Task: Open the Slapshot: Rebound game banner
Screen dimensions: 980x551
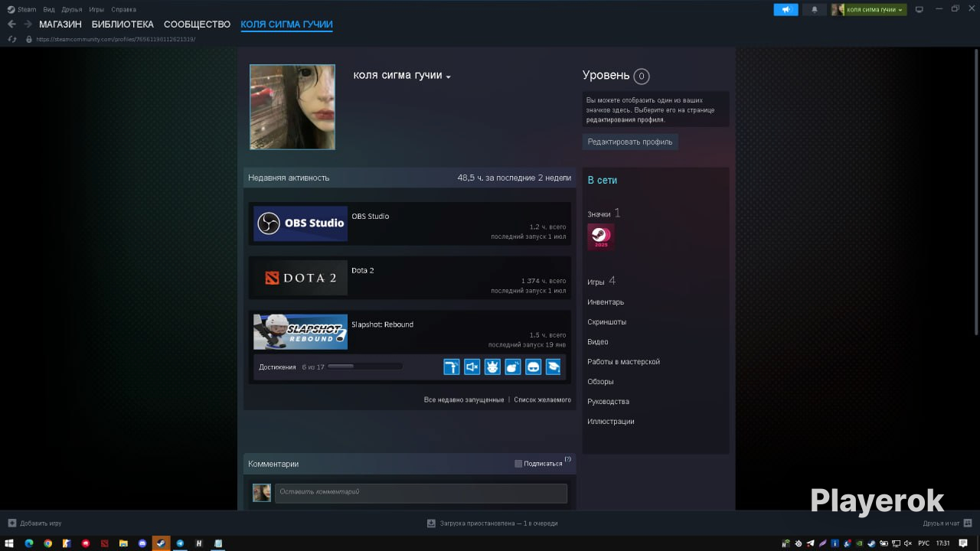Action: point(300,332)
